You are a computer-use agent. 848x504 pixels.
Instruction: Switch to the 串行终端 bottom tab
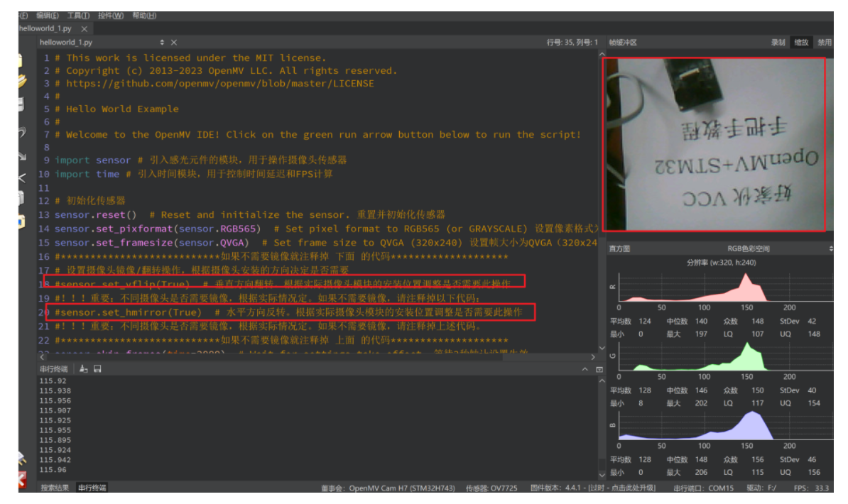tap(92, 488)
